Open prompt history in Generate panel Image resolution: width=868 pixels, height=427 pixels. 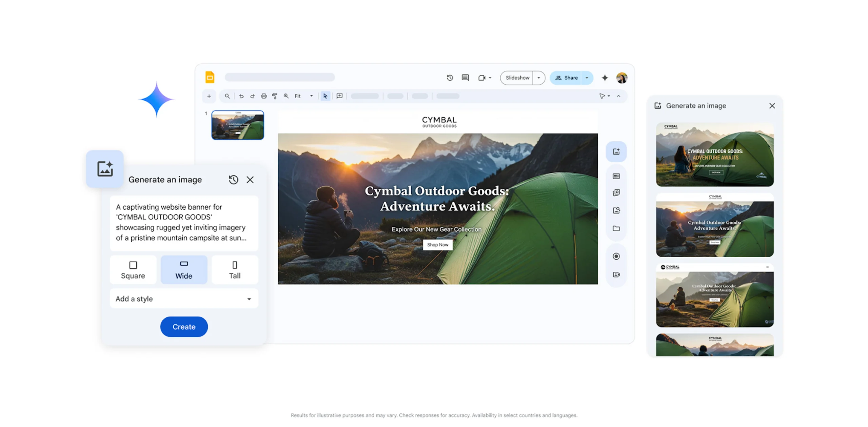pyautogui.click(x=233, y=180)
